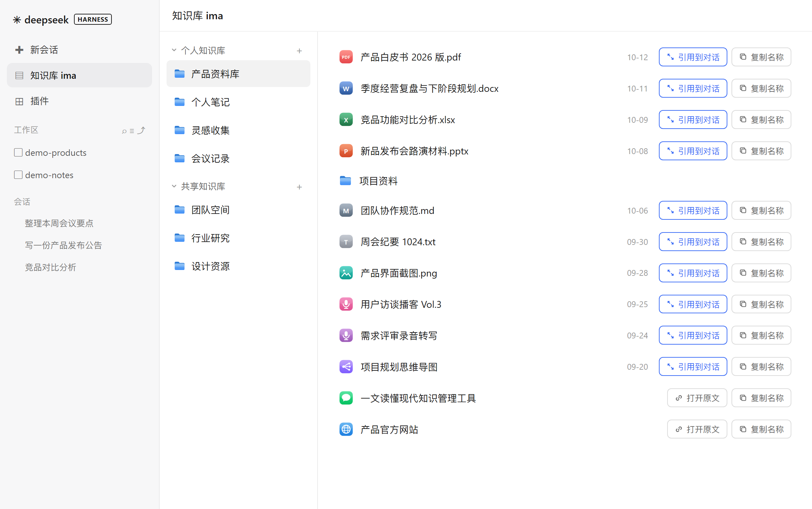Click 引用到对话 for 项目规划思维导图
This screenshot has height=509, width=812.
[x=693, y=367]
